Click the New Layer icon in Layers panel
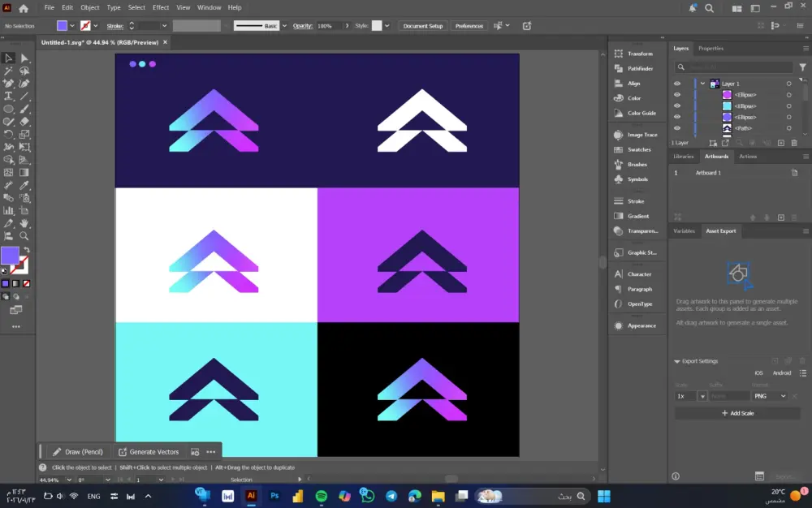812x508 pixels. point(781,142)
